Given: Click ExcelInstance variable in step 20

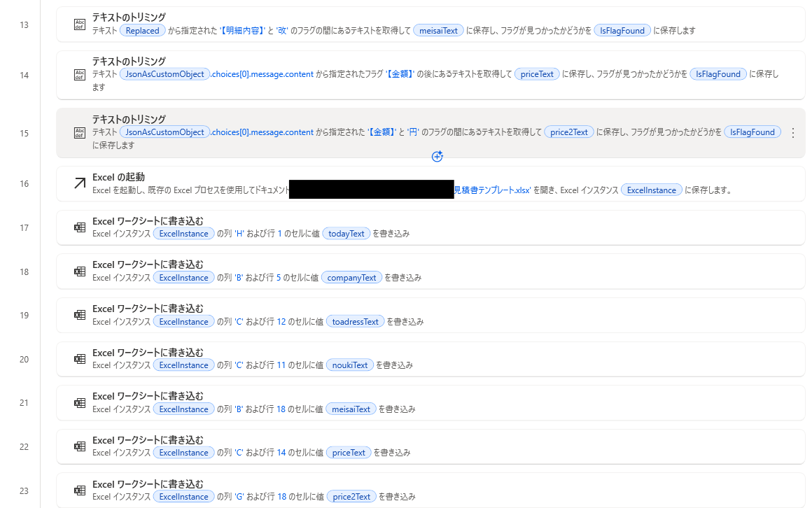Looking at the screenshot, I should [x=183, y=365].
